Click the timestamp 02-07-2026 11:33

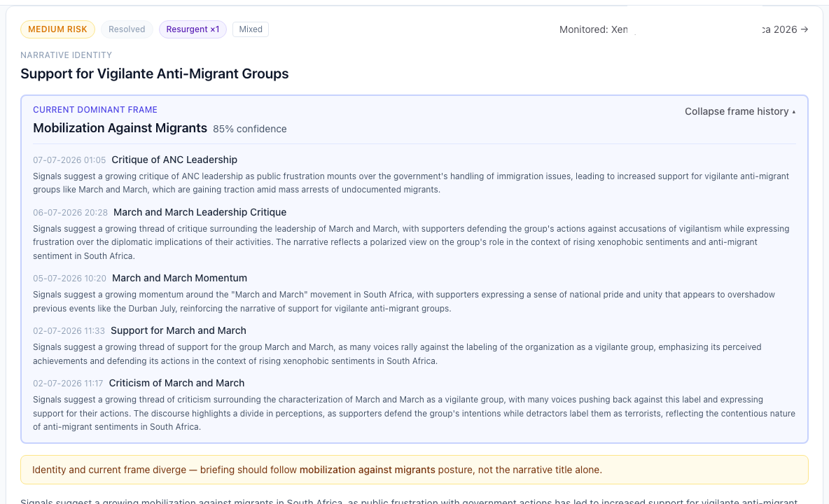point(69,331)
